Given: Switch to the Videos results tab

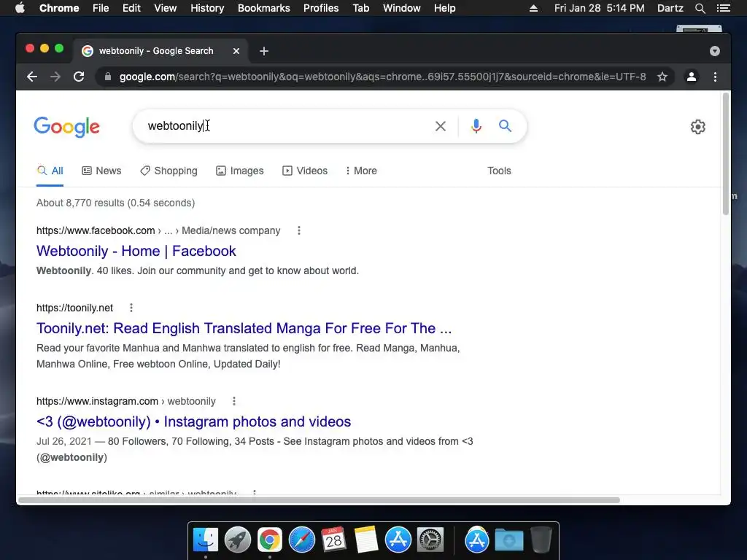Looking at the screenshot, I should pyautogui.click(x=305, y=171).
